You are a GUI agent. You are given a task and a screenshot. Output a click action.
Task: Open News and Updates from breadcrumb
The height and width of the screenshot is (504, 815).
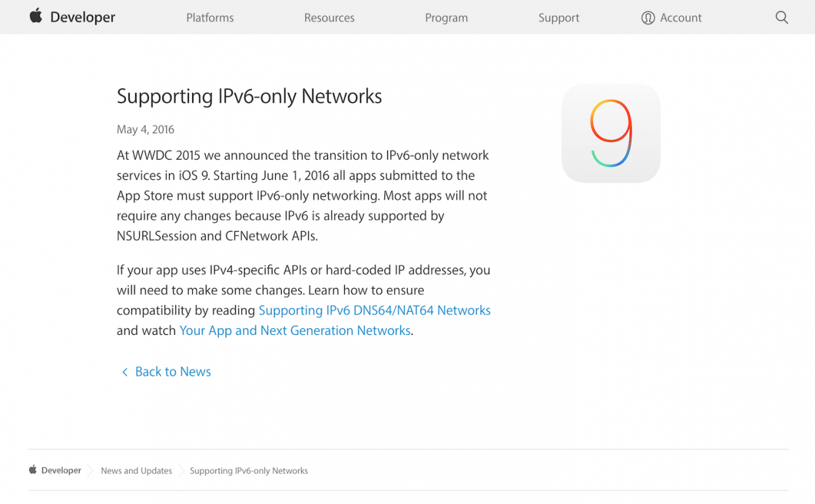click(x=136, y=470)
